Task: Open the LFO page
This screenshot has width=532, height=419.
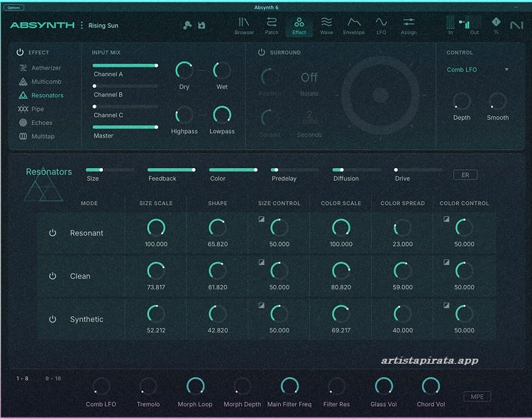Action: pos(382,26)
